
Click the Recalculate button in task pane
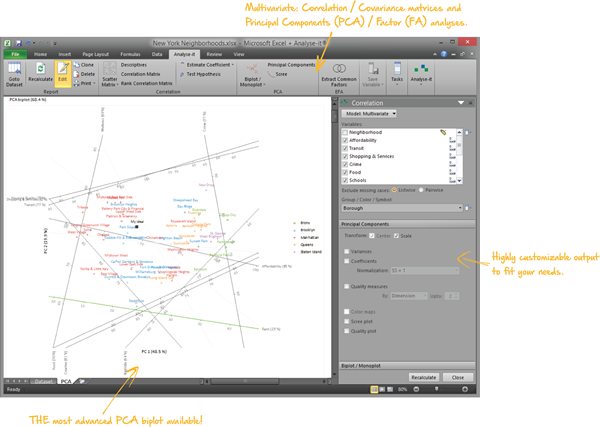[424, 377]
